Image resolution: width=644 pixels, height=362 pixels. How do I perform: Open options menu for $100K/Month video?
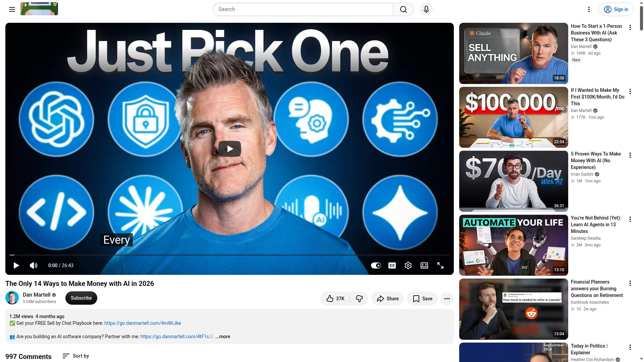pyautogui.click(x=630, y=92)
